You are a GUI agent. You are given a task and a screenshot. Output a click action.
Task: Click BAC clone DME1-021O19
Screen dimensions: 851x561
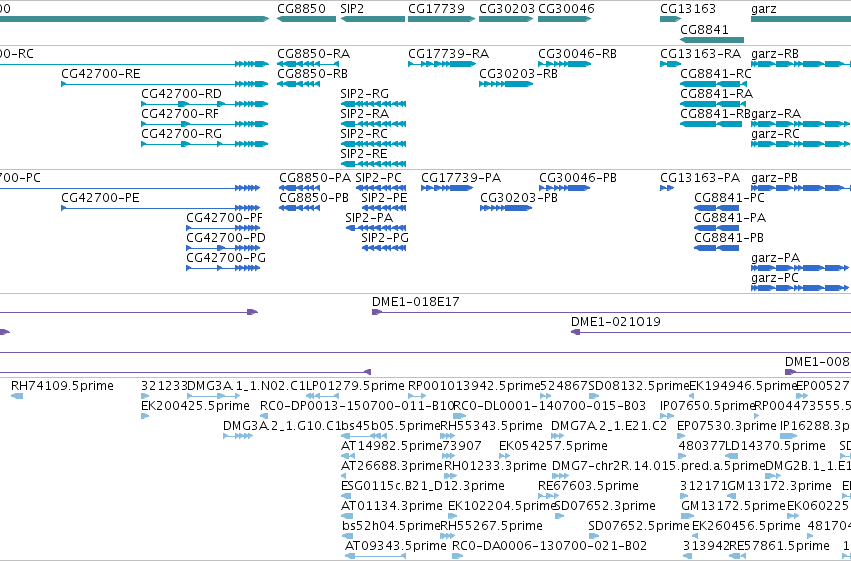[711, 333]
